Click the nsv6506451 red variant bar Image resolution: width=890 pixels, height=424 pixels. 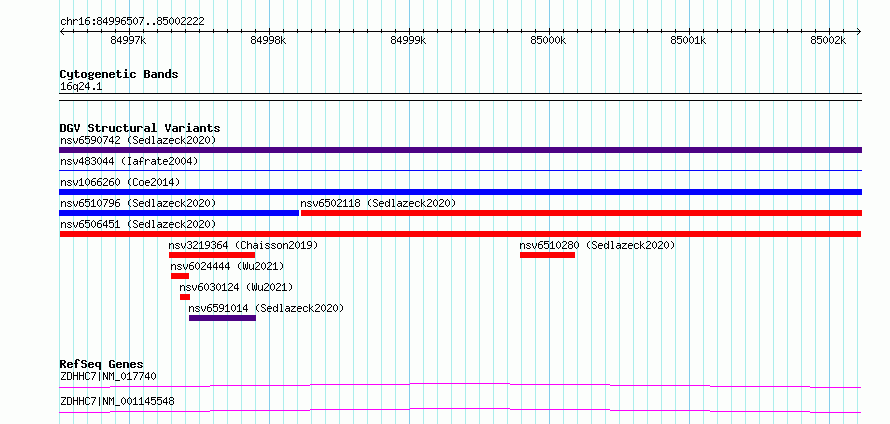click(460, 234)
